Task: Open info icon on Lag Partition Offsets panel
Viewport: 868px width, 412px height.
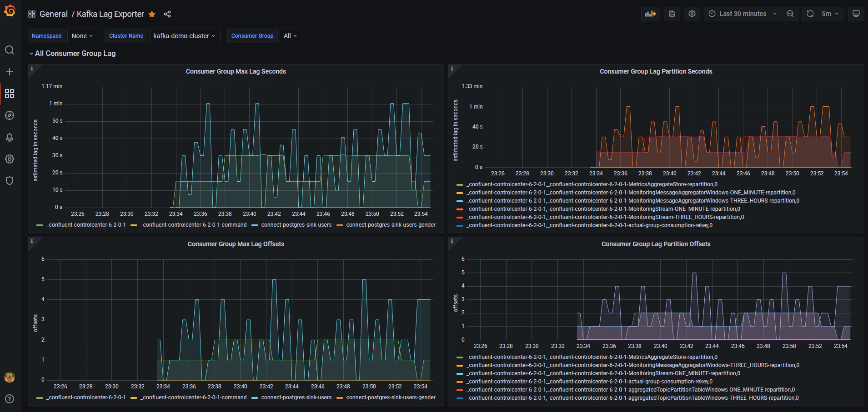Action: (x=452, y=241)
